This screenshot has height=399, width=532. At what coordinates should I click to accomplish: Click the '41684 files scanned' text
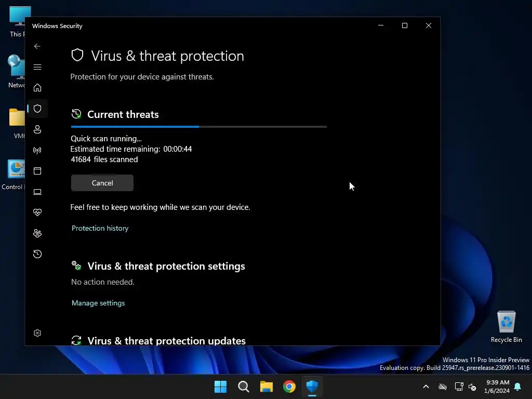104,159
